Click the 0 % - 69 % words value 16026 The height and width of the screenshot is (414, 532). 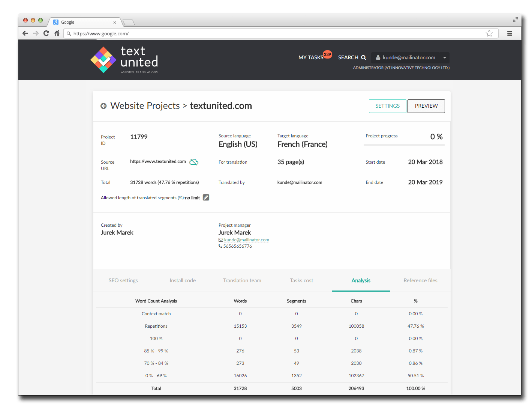pyautogui.click(x=240, y=376)
